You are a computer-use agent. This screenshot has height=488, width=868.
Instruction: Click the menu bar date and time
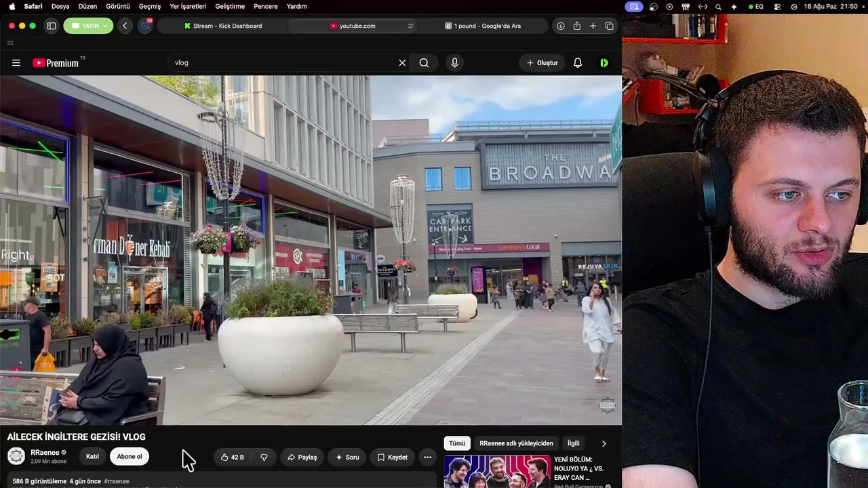click(831, 6)
